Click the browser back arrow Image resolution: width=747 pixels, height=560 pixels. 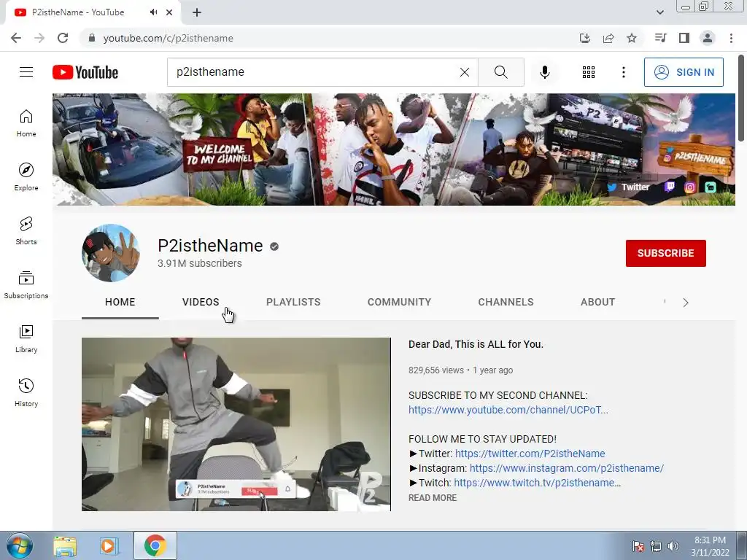tap(16, 38)
